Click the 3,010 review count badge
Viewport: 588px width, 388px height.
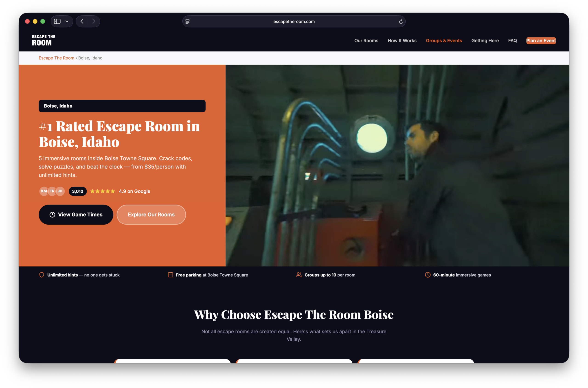pos(78,191)
